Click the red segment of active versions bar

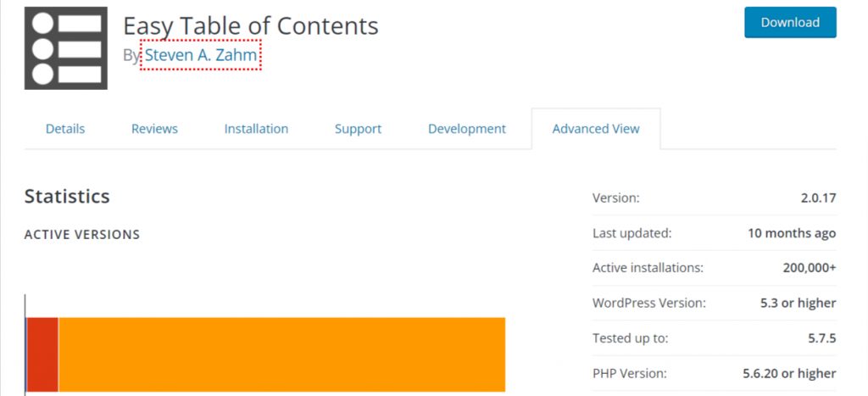pos(42,354)
